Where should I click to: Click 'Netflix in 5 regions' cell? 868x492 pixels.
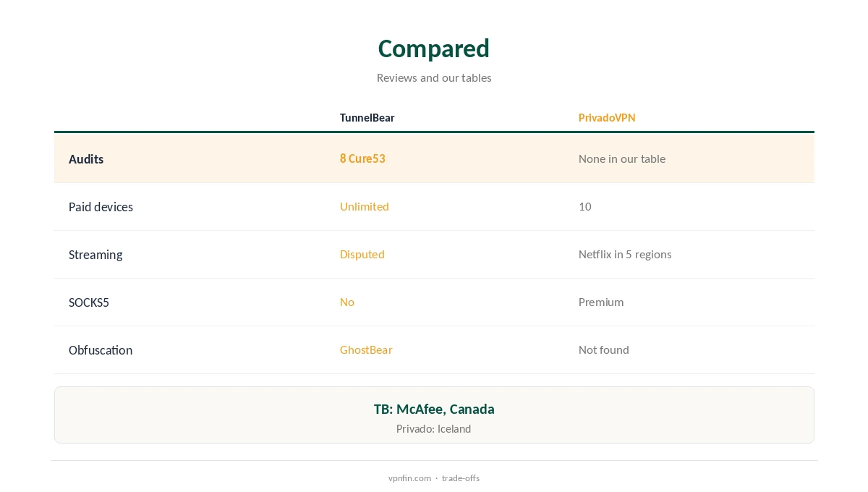625,254
